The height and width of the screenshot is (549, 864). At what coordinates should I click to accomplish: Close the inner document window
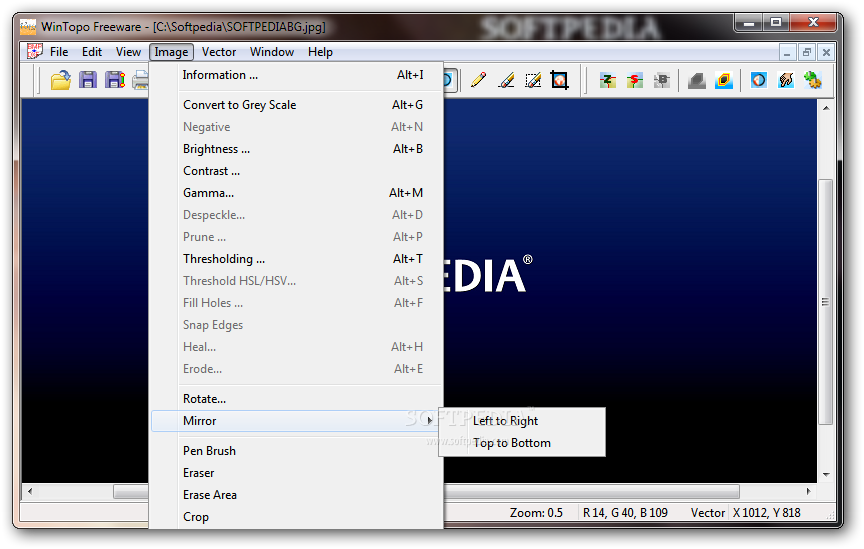826,52
